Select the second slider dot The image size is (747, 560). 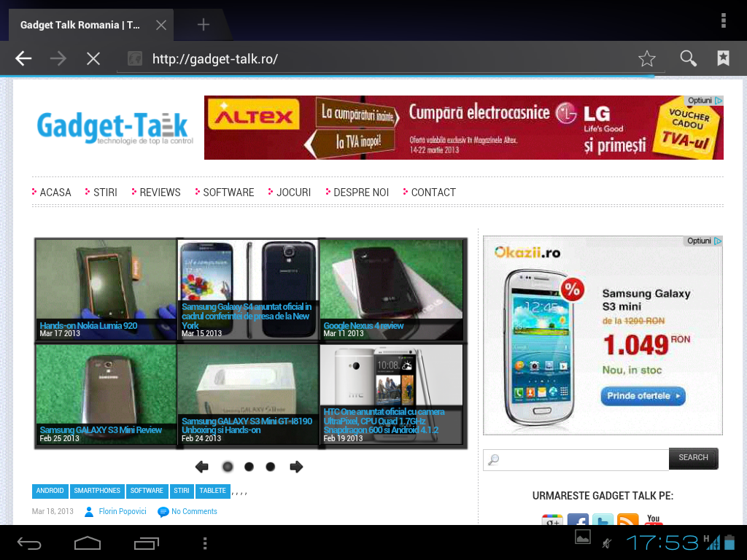[x=249, y=467]
